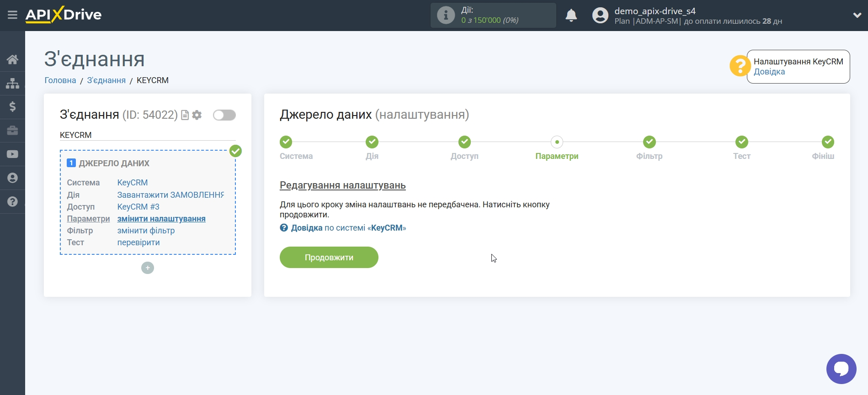Open the connections sitemap sidebar icon
The image size is (868, 395).
12,83
